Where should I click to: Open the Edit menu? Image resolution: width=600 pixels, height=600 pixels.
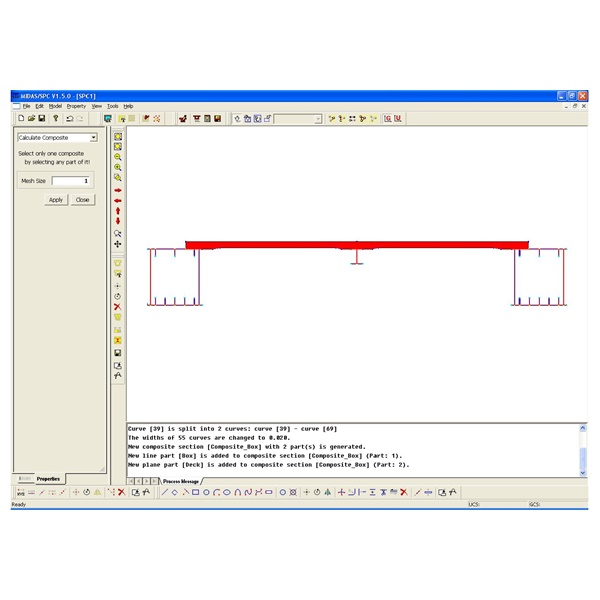[x=39, y=106]
